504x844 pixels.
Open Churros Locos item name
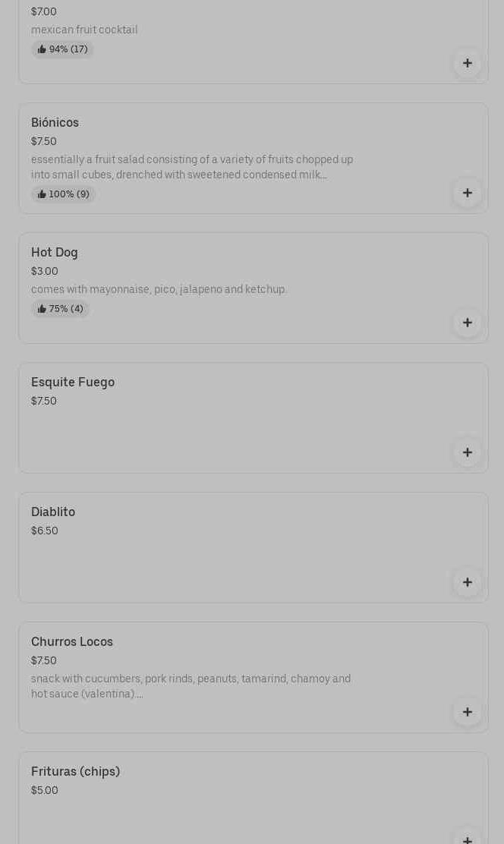[x=72, y=641]
